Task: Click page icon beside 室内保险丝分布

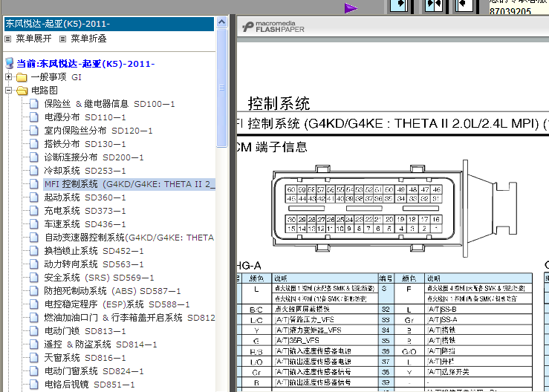Action: (x=34, y=131)
